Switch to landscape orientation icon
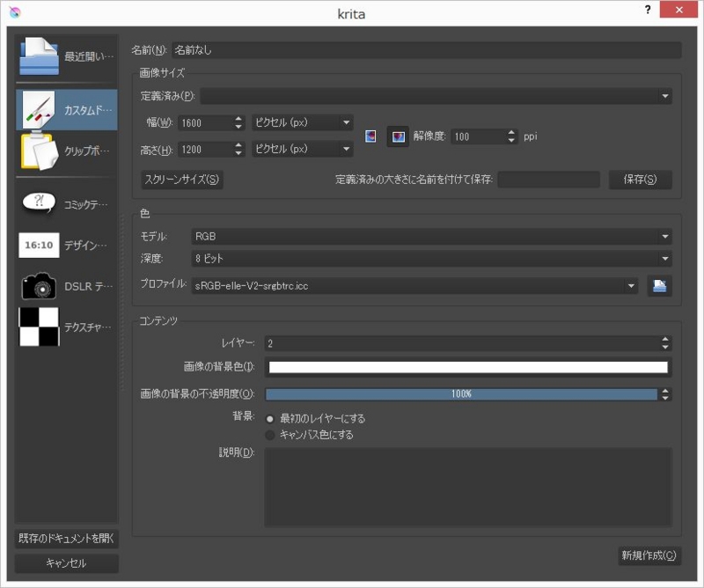 [398, 136]
